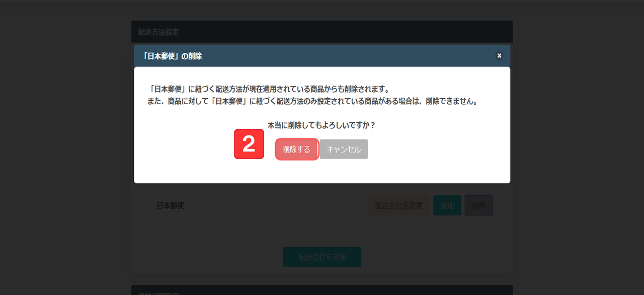
Task: Select the 日本郵便 carrier name in the list
Action: [x=170, y=206]
